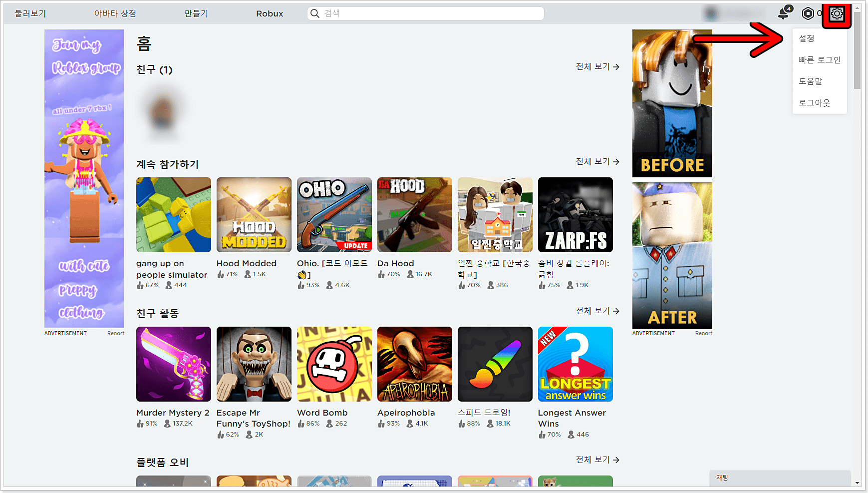Open the Robux nav tab
The height and width of the screenshot is (493, 868).
270,13
